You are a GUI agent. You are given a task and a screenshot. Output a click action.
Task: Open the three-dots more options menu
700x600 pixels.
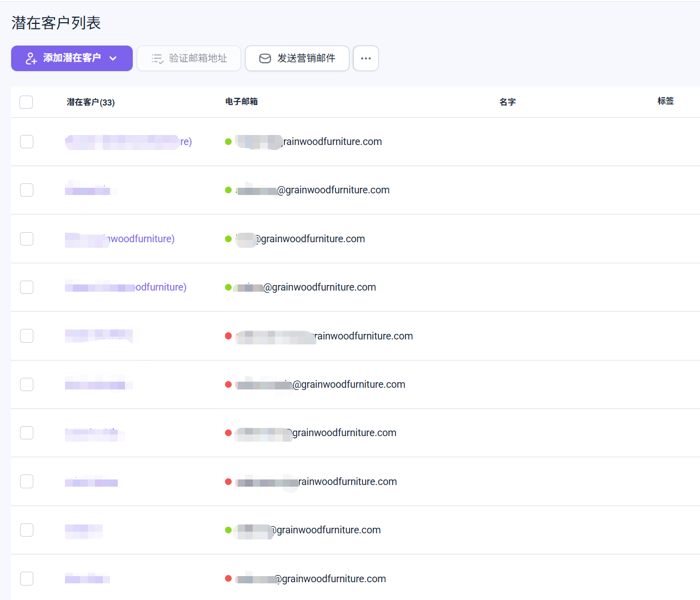(x=366, y=58)
